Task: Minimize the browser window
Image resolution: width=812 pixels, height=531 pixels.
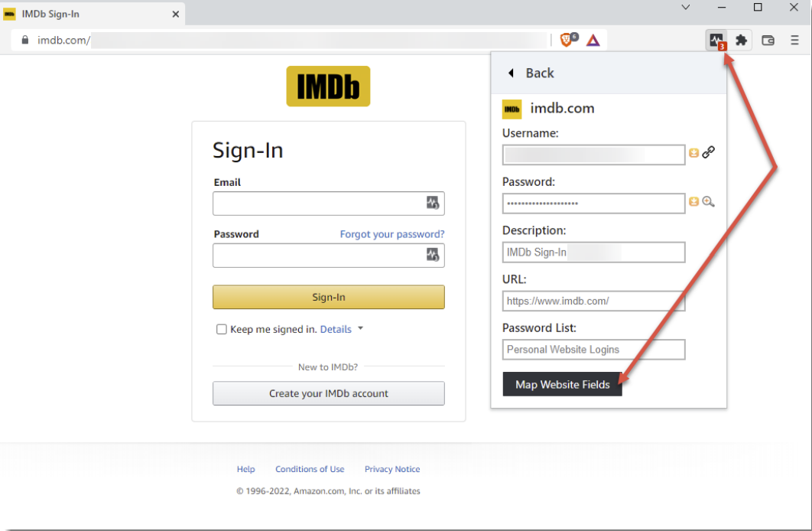Action: pyautogui.click(x=721, y=7)
